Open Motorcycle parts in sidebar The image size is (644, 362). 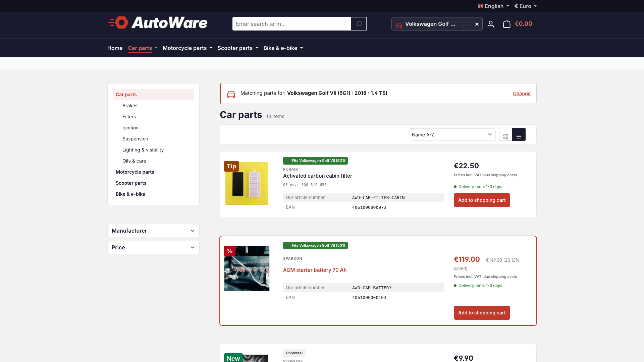135,172
